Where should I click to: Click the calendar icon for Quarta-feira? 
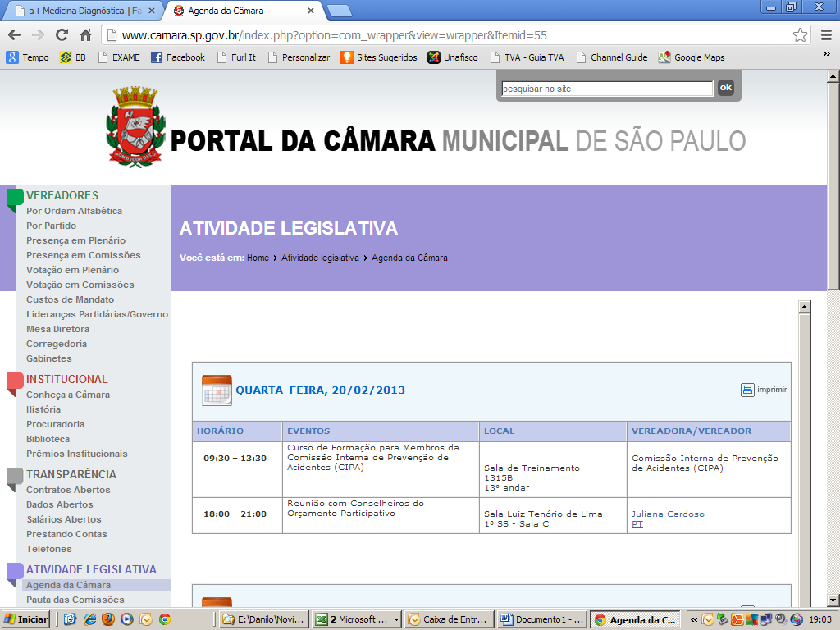217,390
